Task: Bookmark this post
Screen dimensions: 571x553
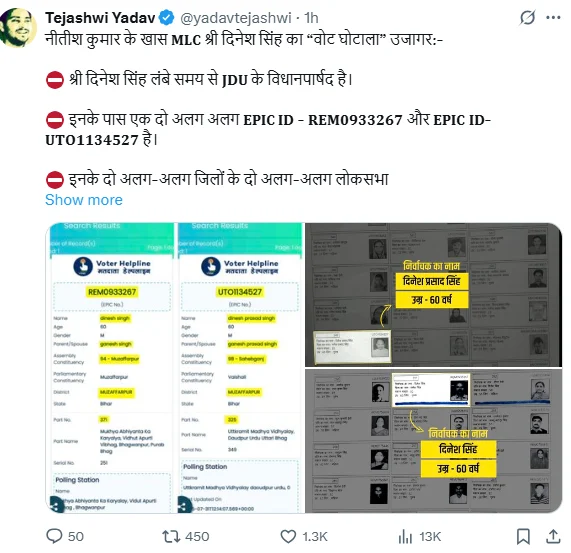Action: point(523,537)
